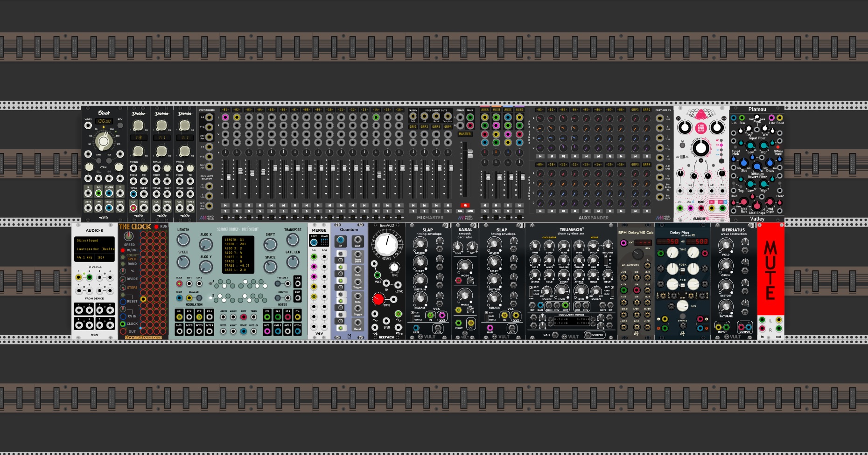Screen dimensions: 868x455
Task: Click the MixMaster master fader handle
Action: tap(470, 153)
